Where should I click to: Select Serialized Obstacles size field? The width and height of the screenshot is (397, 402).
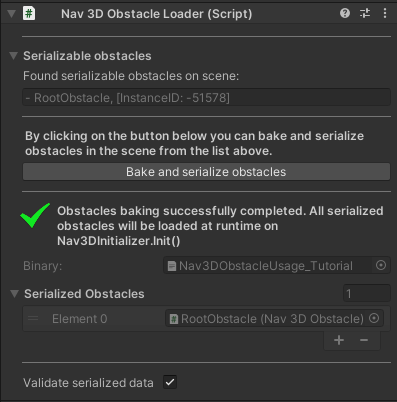(367, 293)
